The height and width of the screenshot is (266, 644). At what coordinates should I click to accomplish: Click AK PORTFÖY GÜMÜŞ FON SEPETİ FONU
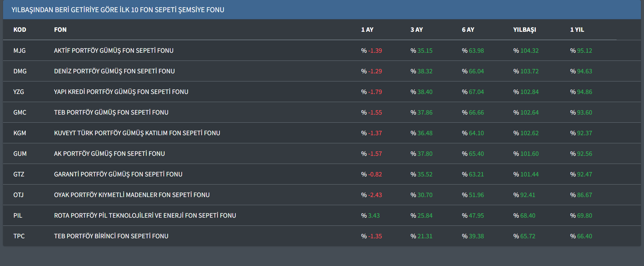coord(109,154)
